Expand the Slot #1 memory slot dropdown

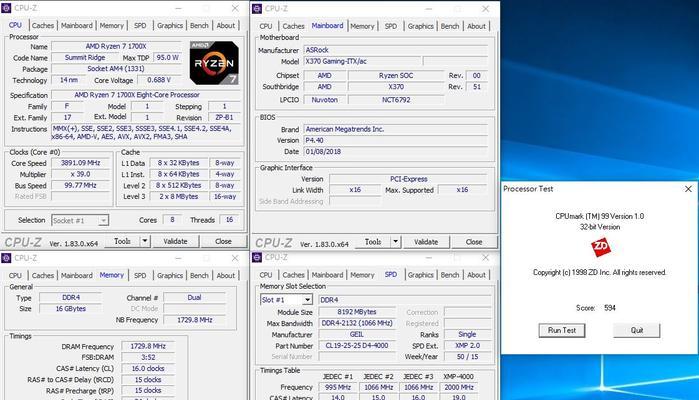click(308, 300)
